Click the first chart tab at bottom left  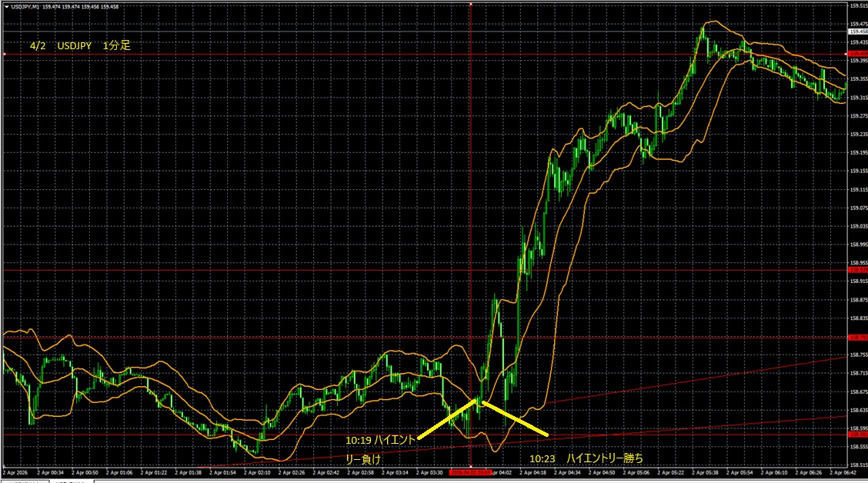pos(23,481)
